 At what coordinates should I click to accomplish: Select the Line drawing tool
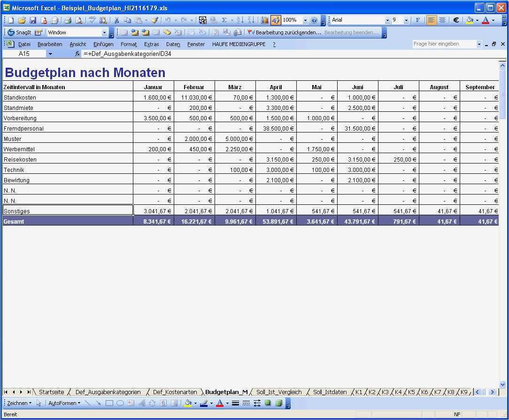tap(87, 403)
